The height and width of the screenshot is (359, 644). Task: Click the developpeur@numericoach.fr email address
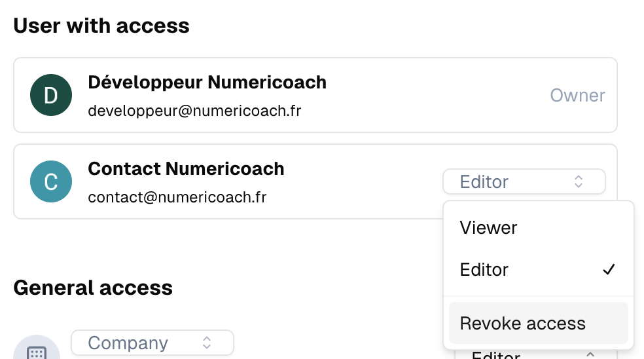pos(194,111)
